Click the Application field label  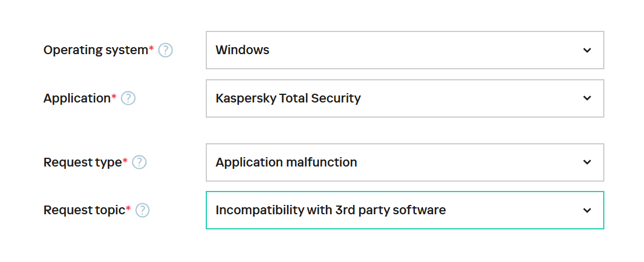coord(77,98)
